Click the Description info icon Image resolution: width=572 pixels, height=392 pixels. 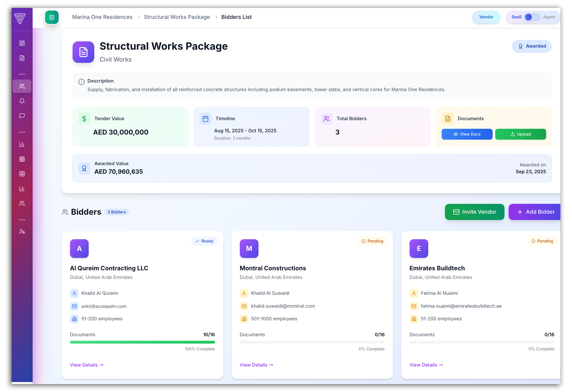click(81, 82)
